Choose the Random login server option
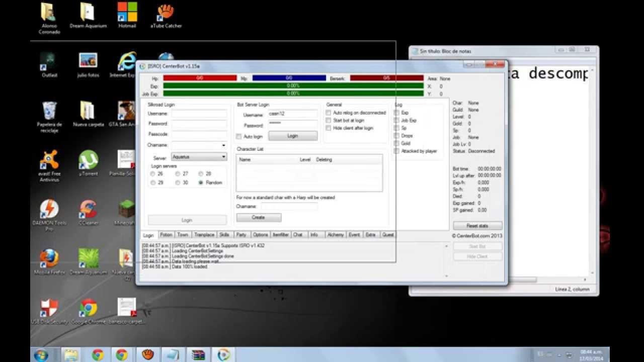Image resolution: width=644 pixels, height=362 pixels. 201,183
